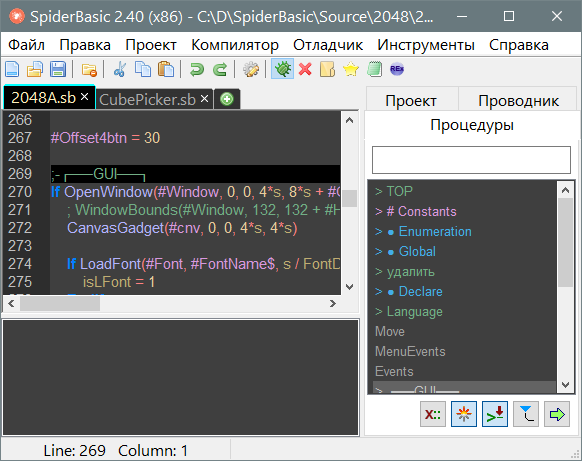
Task: Click the red X kill program icon
Action: [305, 69]
